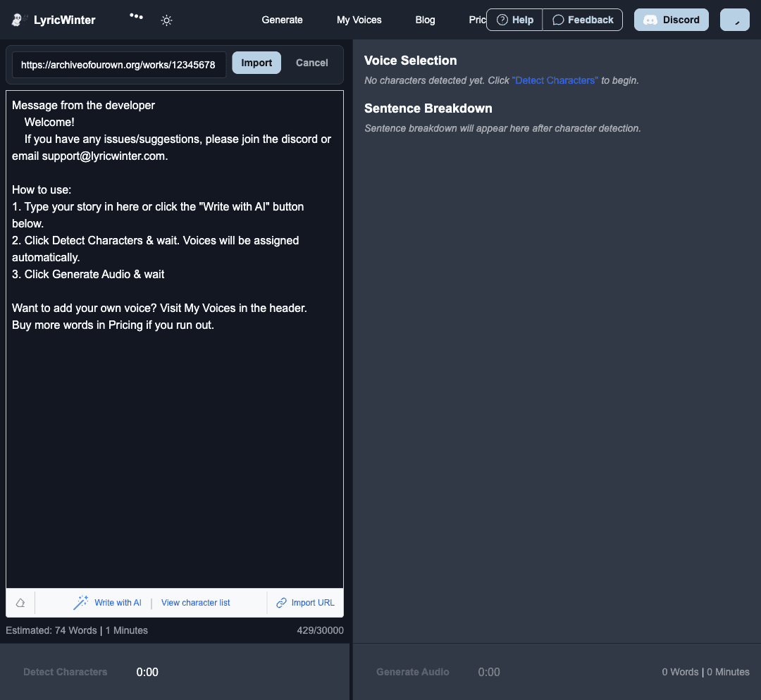The image size is (761, 700).
Task: Join the Discord server button
Action: [x=672, y=20]
